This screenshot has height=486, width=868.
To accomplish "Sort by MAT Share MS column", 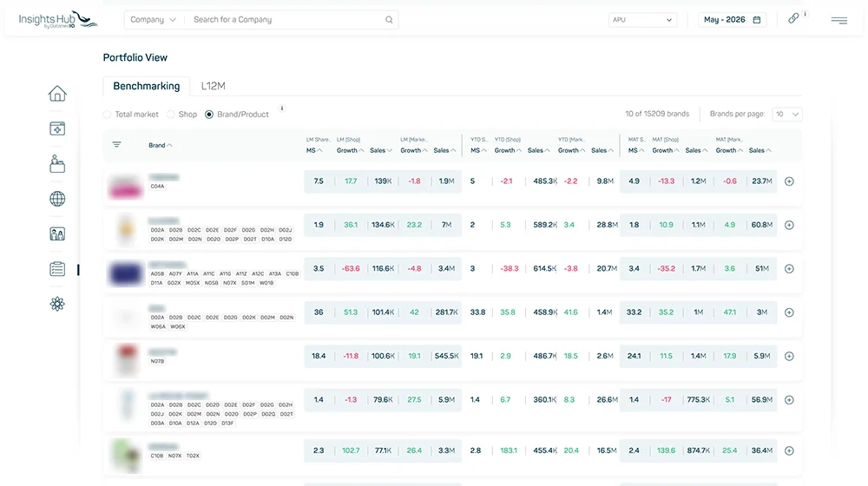I will pos(636,150).
